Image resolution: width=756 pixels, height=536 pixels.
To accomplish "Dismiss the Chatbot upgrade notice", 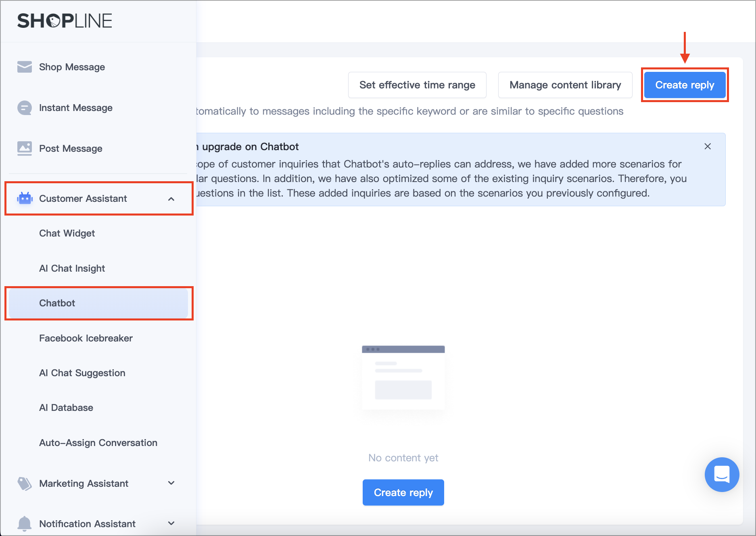I will coord(708,146).
